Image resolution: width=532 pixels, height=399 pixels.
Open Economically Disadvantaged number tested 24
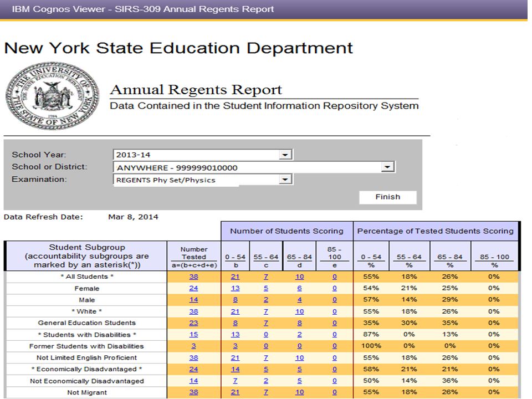194,369
